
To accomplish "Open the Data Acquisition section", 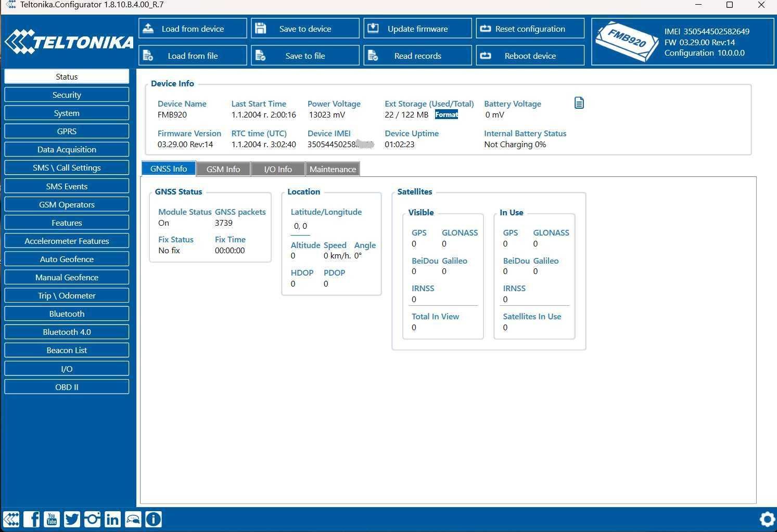I will click(x=67, y=149).
